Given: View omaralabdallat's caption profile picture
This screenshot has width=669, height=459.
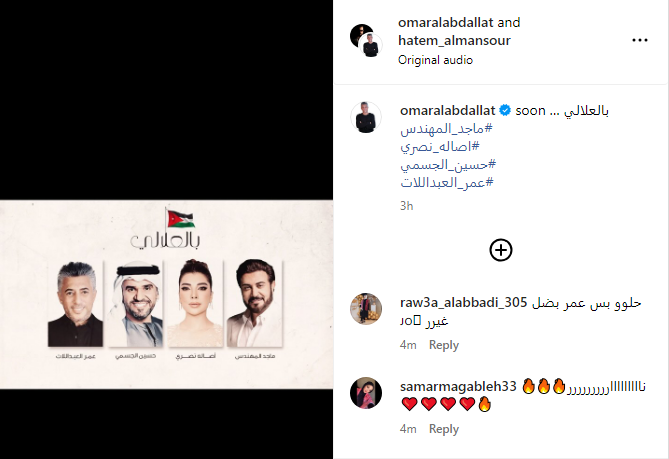Looking at the screenshot, I should click(x=366, y=117).
